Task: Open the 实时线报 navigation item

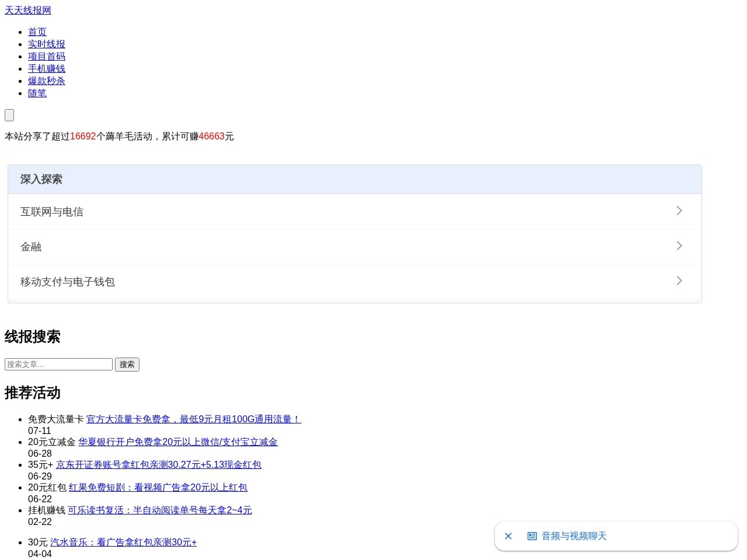Action: tap(47, 44)
